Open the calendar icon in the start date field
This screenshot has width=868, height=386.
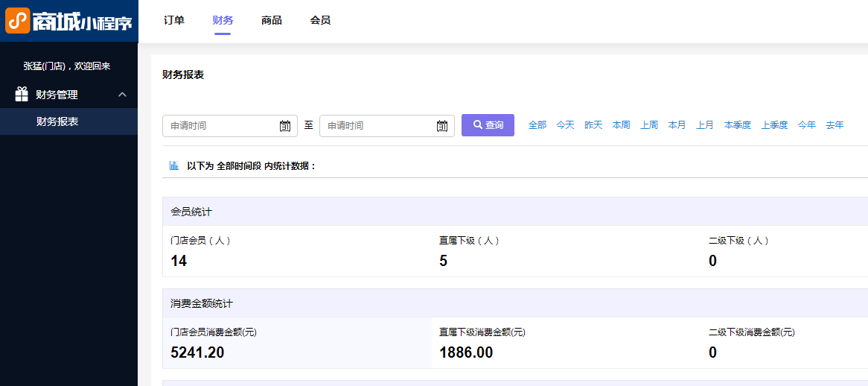click(285, 126)
